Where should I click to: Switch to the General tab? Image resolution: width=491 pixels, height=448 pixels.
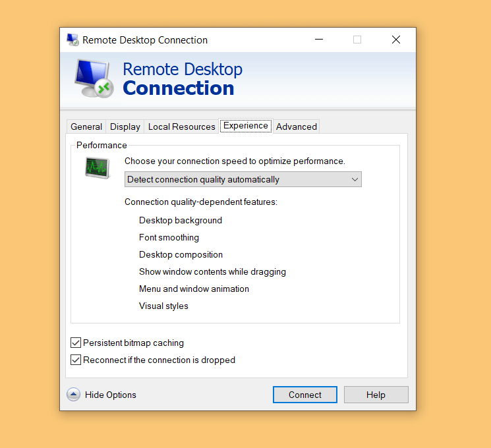[x=86, y=126]
